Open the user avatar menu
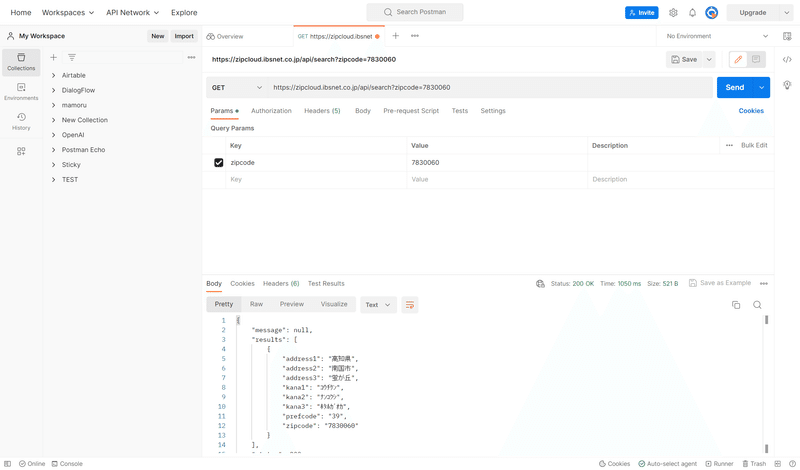This screenshot has width=800, height=470. (x=712, y=12)
